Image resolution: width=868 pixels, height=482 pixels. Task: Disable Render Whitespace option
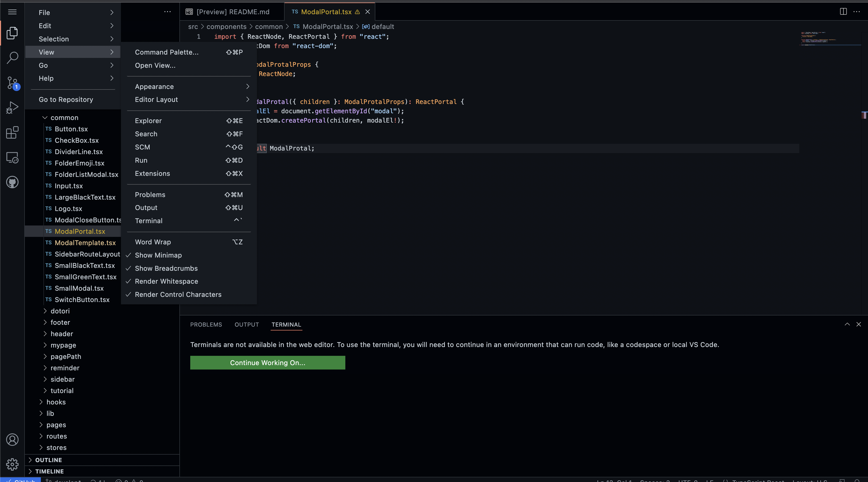(166, 281)
